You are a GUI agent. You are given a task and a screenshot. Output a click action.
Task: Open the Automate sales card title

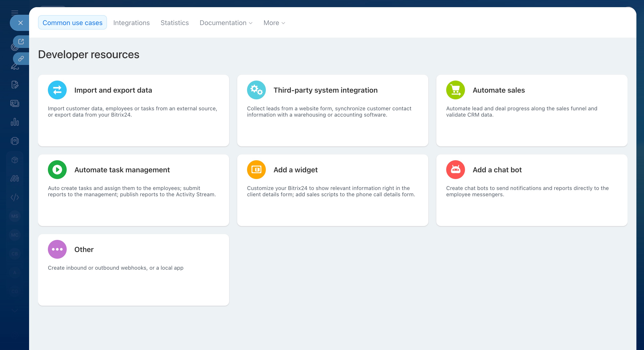(499, 90)
